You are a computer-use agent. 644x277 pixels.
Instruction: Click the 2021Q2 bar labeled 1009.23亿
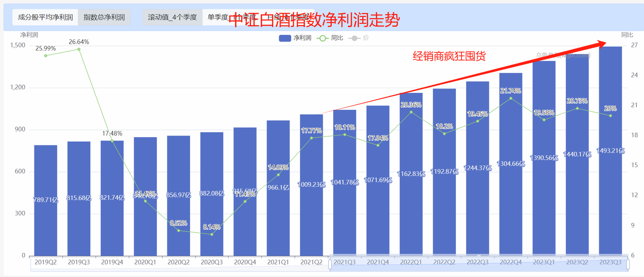pos(311,214)
